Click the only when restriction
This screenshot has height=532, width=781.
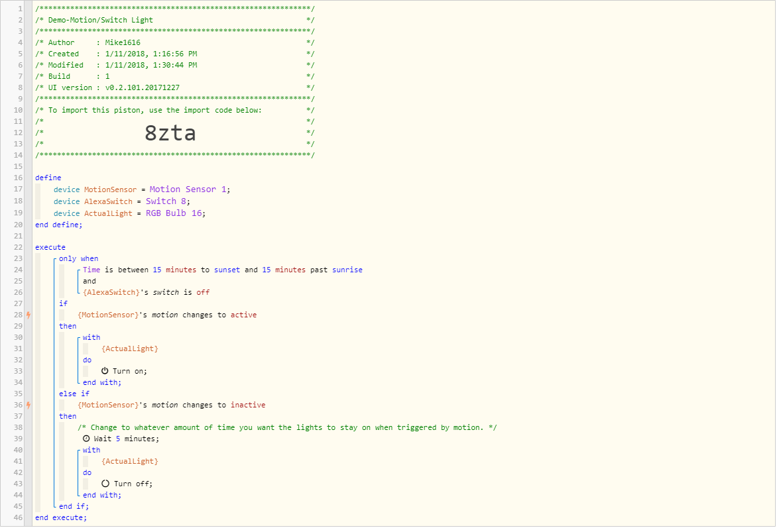tap(79, 259)
